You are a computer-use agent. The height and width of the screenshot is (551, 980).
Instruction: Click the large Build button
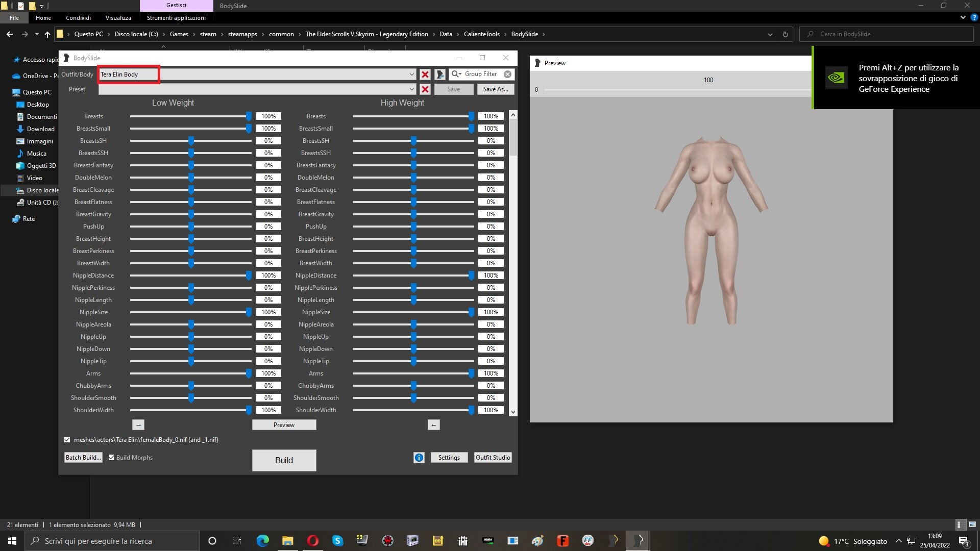pos(284,460)
